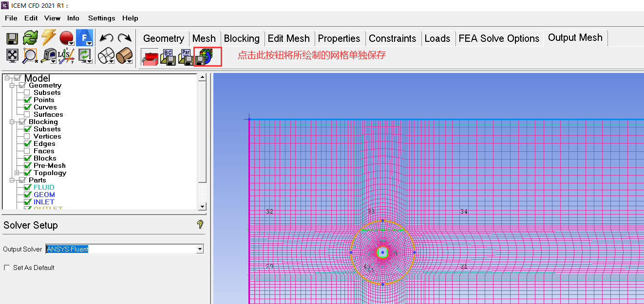This screenshot has height=304, width=644.
Task: Open the Output Solver dropdown
Action: [x=199, y=249]
